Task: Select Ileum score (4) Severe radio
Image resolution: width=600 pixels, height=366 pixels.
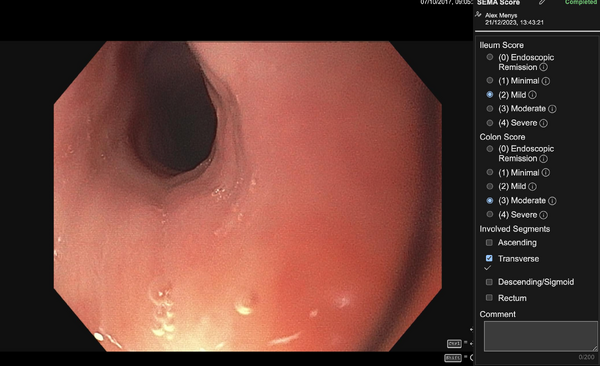Action: pos(490,123)
